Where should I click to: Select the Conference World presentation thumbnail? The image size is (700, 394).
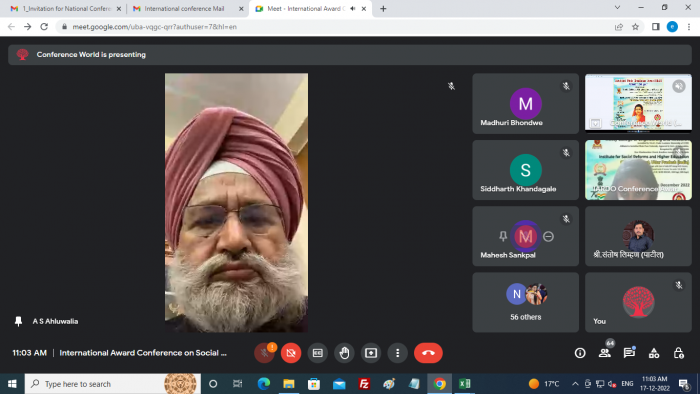click(638, 103)
